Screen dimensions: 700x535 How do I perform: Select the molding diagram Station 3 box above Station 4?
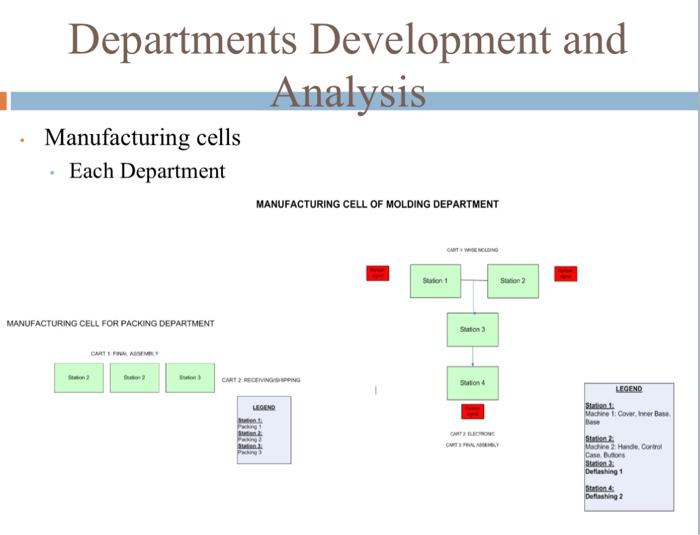(x=473, y=330)
